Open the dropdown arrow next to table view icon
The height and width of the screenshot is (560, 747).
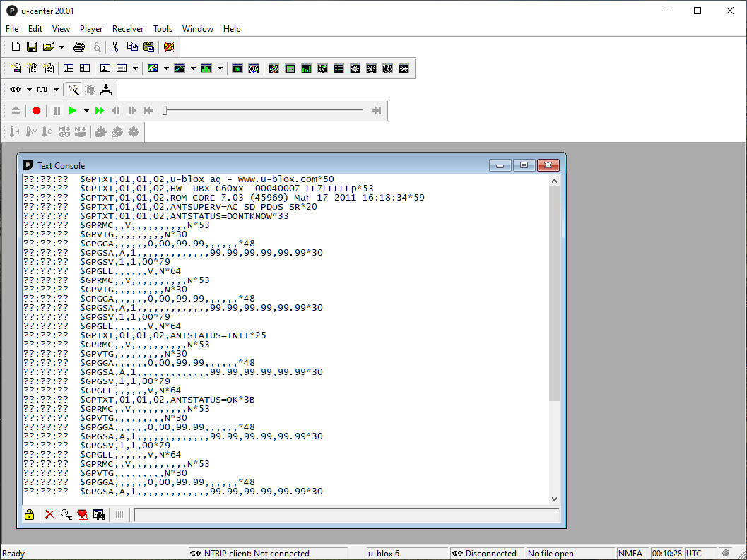[135, 68]
